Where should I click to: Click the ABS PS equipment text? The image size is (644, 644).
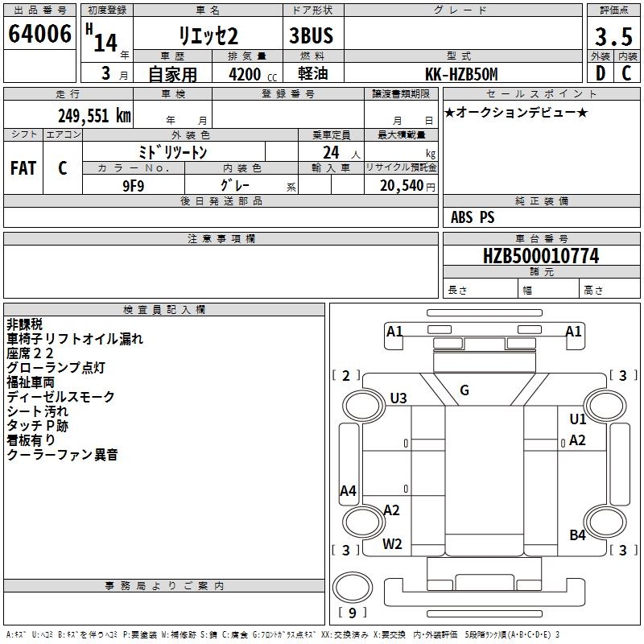point(473,217)
